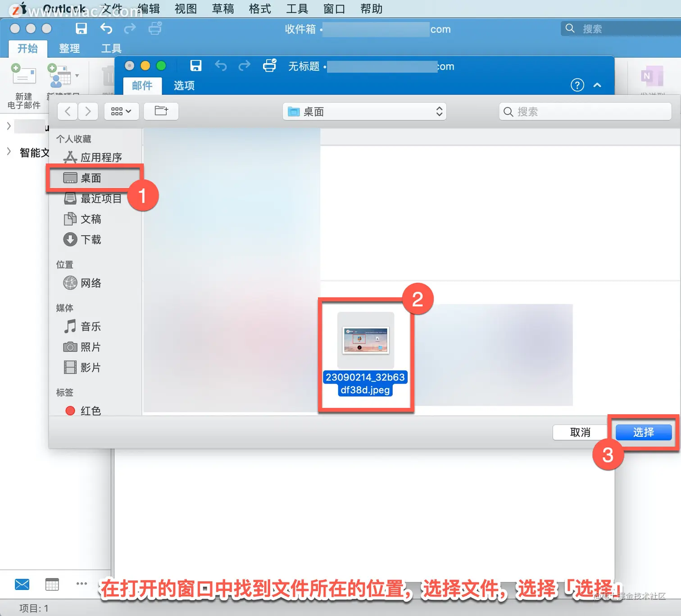Click the file name 23090214_32b63df38d.jpeg
This screenshot has height=616, width=681.
(365, 384)
